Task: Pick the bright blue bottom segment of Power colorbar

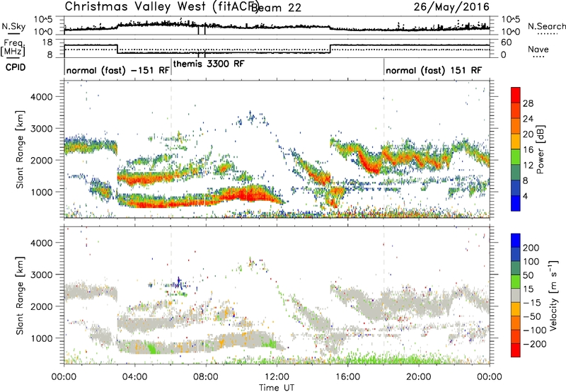Action: [x=516, y=203]
